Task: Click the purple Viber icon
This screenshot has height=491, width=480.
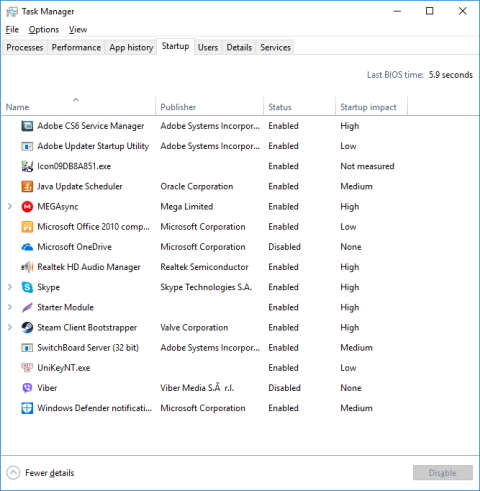Action: pyautogui.click(x=27, y=388)
